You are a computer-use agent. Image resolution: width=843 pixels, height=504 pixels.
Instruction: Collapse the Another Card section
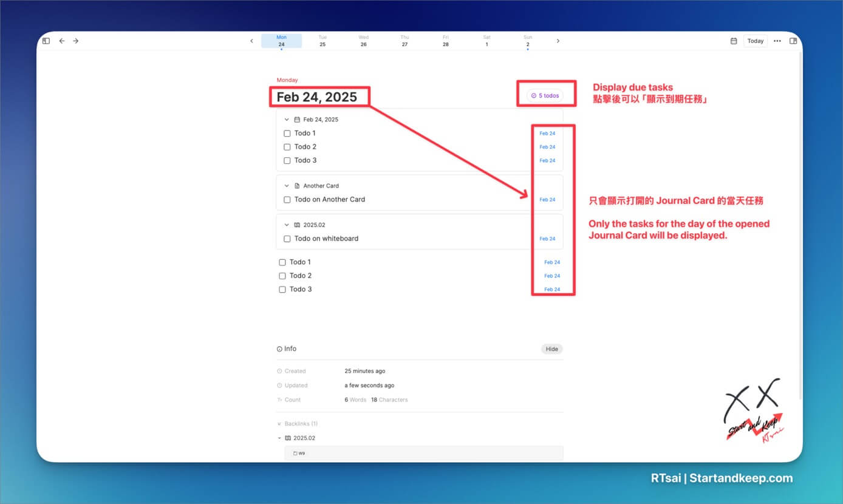(287, 185)
